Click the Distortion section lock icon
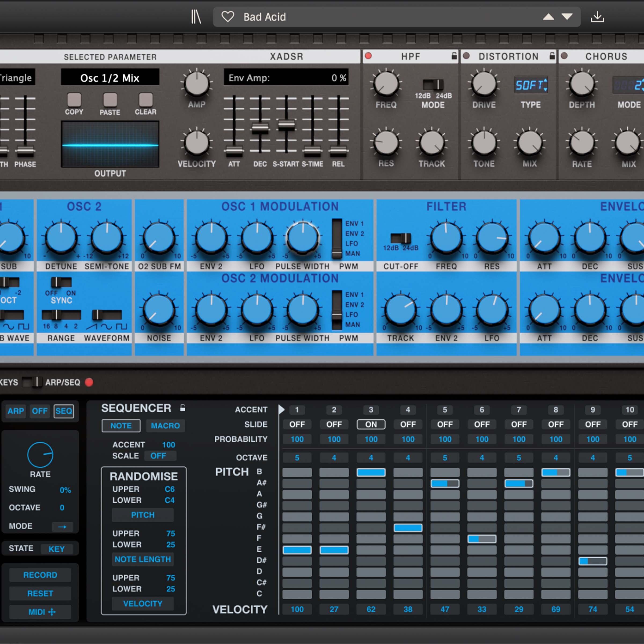644x644 pixels. coord(552,56)
